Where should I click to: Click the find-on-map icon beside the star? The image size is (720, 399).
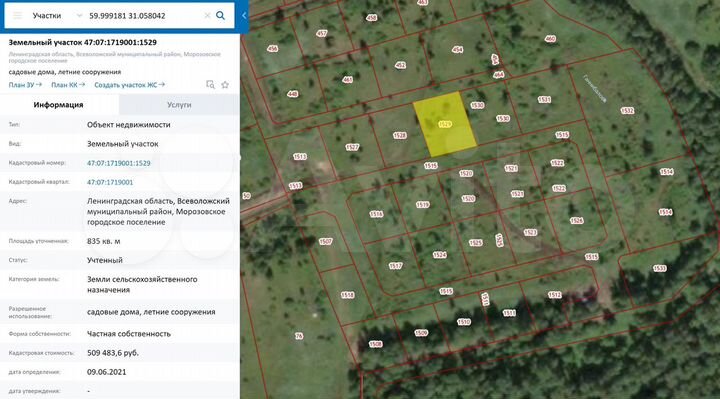210,84
